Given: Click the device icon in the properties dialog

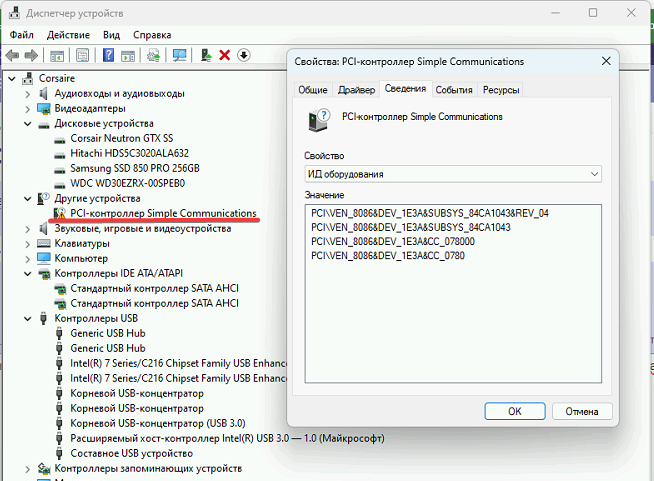Looking at the screenshot, I should (319, 121).
